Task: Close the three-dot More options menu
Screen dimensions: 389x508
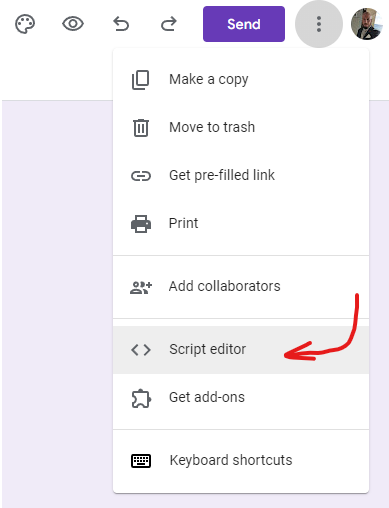Action: coord(319,24)
